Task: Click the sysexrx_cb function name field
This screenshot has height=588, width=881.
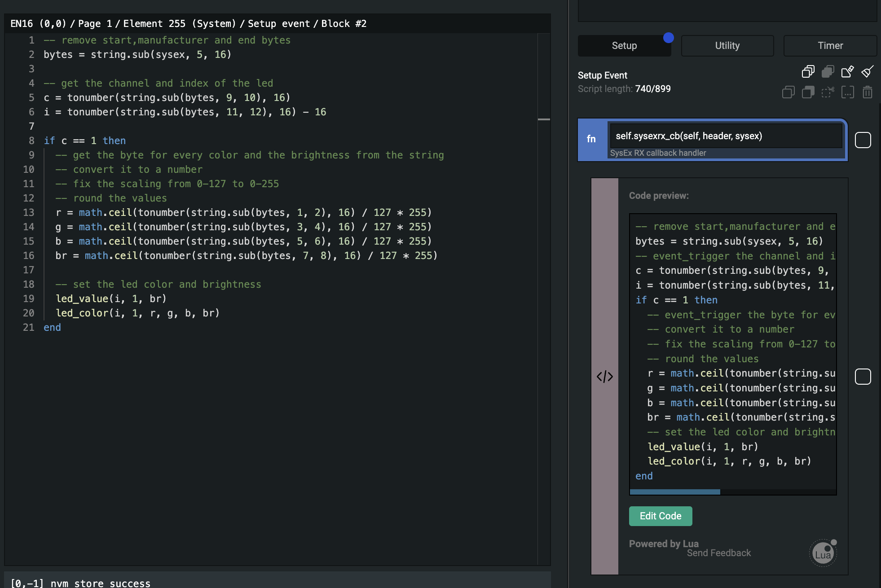Action: click(x=725, y=136)
